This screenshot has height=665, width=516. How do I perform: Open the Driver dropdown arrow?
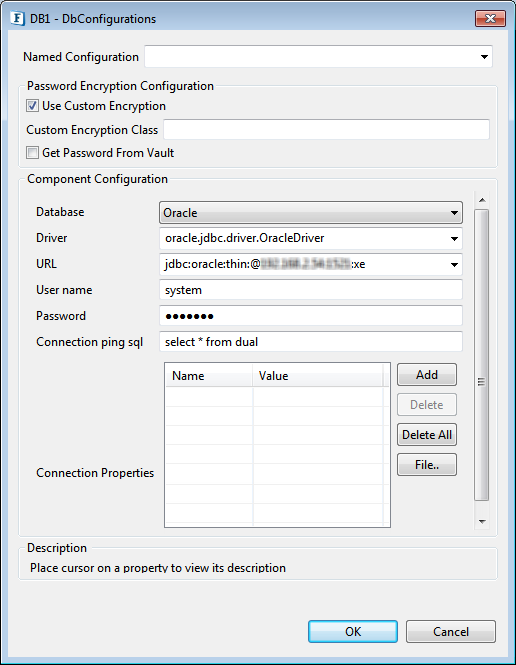pos(454,238)
